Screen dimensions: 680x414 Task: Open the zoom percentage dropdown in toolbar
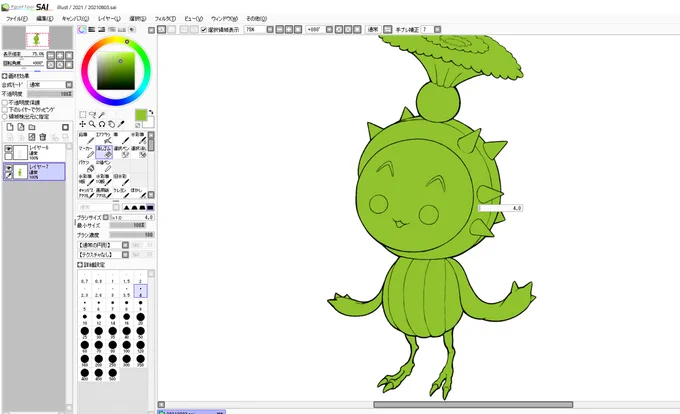(270, 29)
